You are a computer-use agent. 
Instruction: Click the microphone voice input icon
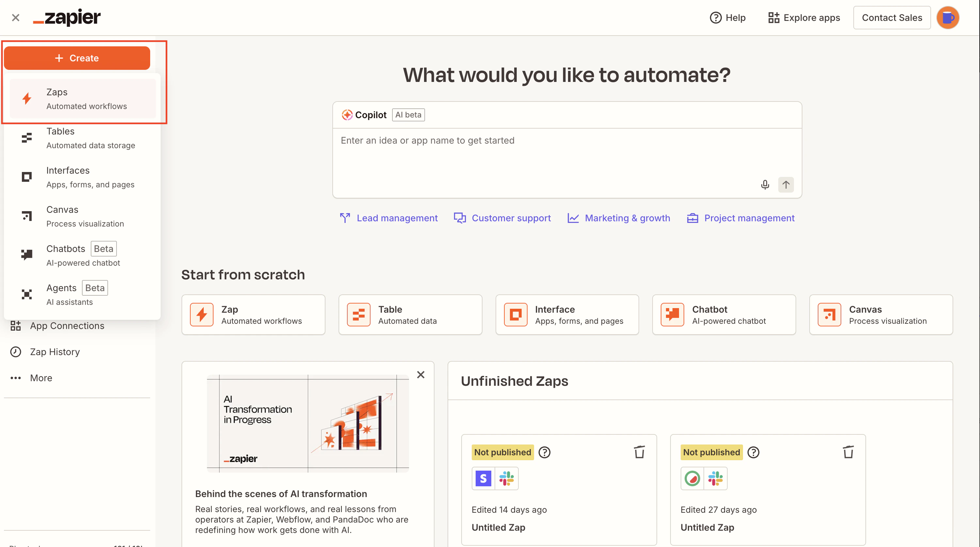point(765,184)
